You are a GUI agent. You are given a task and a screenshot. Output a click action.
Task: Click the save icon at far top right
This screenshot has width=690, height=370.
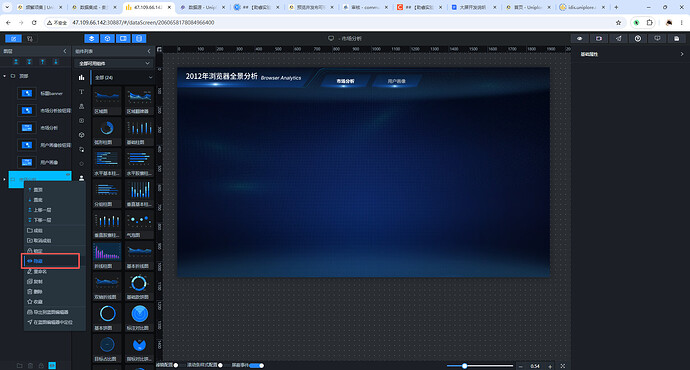[676, 39]
